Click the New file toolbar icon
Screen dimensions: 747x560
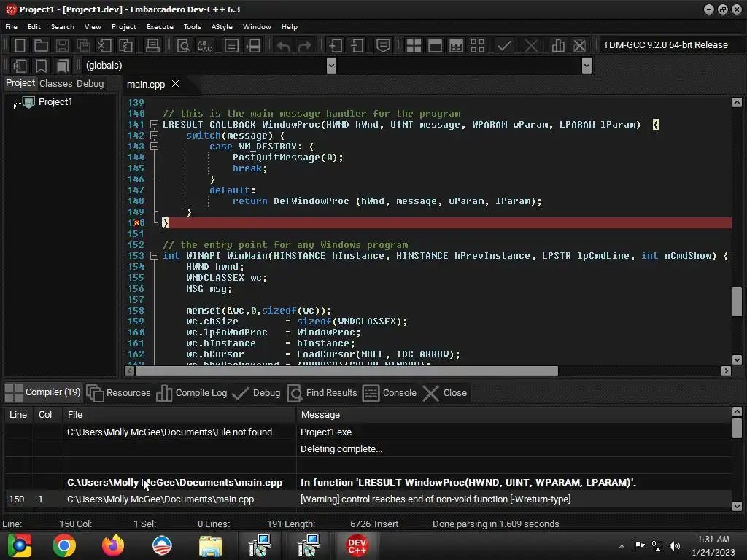20,46
